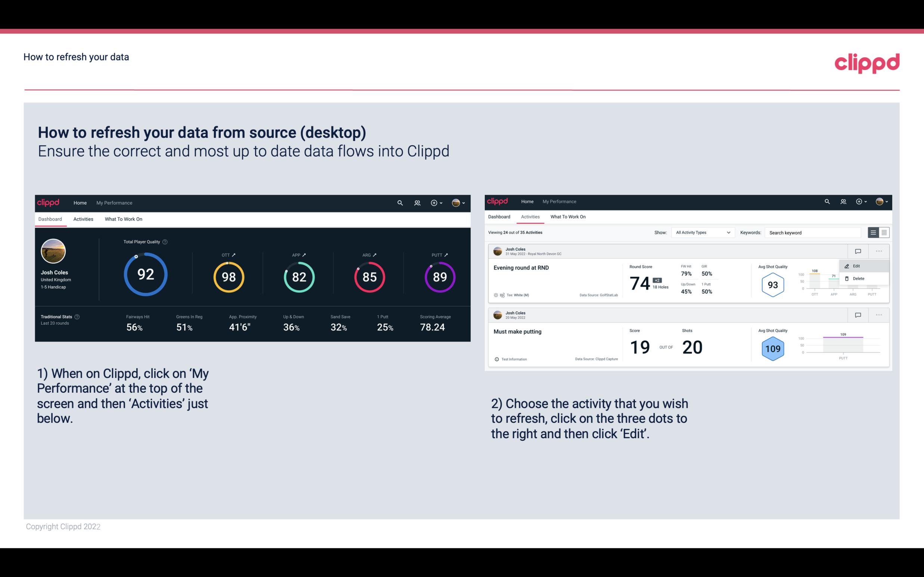924x577 pixels.
Task: Click the My Performance menu item
Action: coord(114,202)
